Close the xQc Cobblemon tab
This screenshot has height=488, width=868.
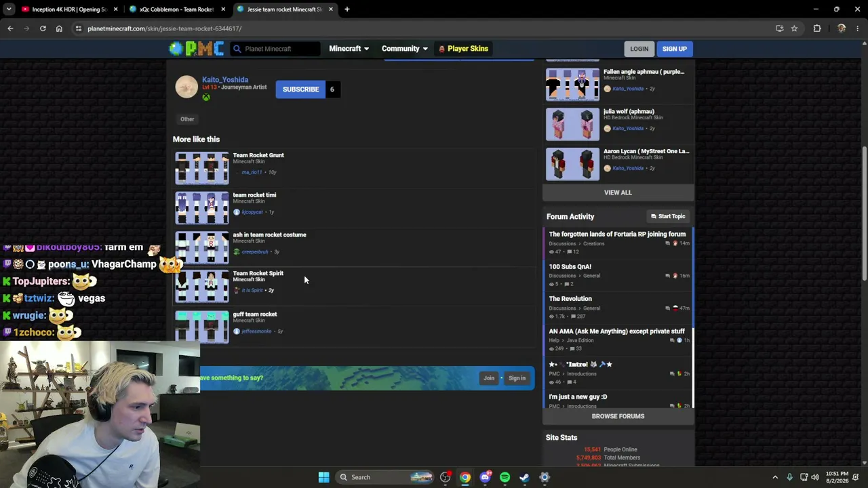click(x=223, y=9)
